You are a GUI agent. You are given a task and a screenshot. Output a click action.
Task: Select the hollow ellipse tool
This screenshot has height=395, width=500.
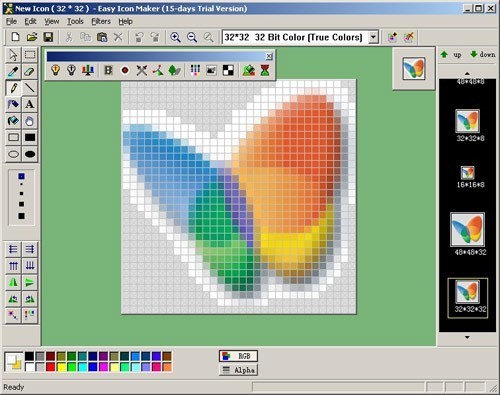coord(13,154)
